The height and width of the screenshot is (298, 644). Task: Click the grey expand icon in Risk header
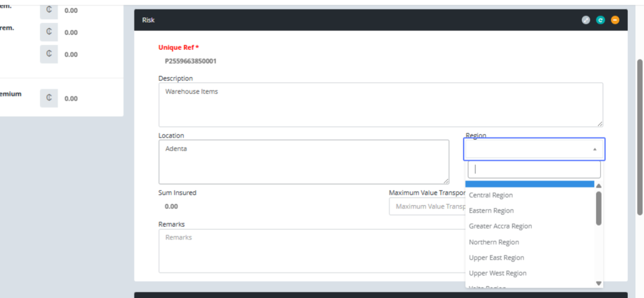click(586, 20)
